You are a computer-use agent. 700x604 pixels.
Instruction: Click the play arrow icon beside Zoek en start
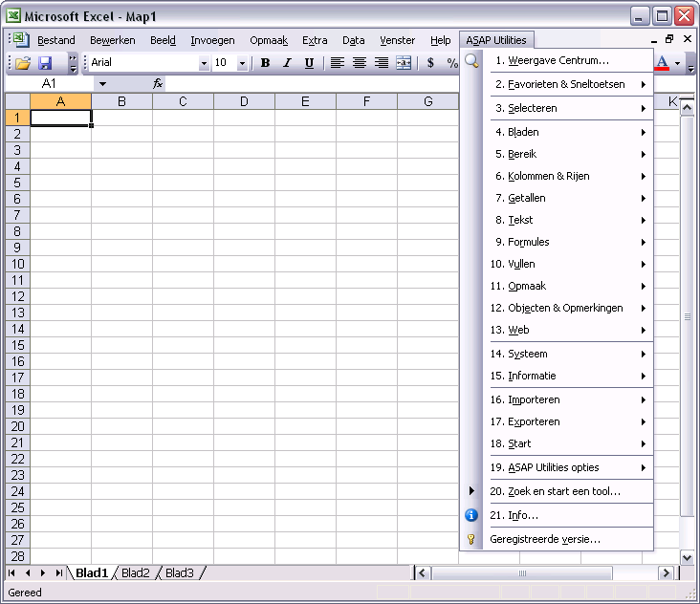coord(471,491)
